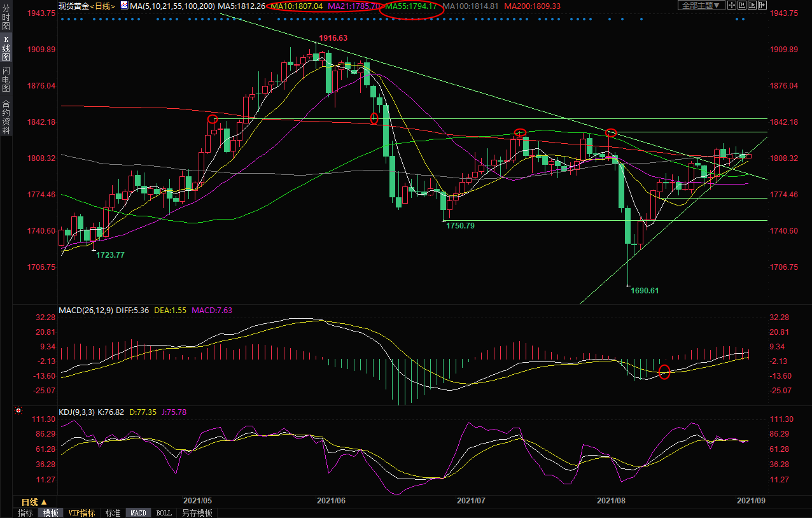The height and width of the screenshot is (518, 812).
Task: Click the small sun icon left of KDJ
Action: pyautogui.click(x=18, y=412)
